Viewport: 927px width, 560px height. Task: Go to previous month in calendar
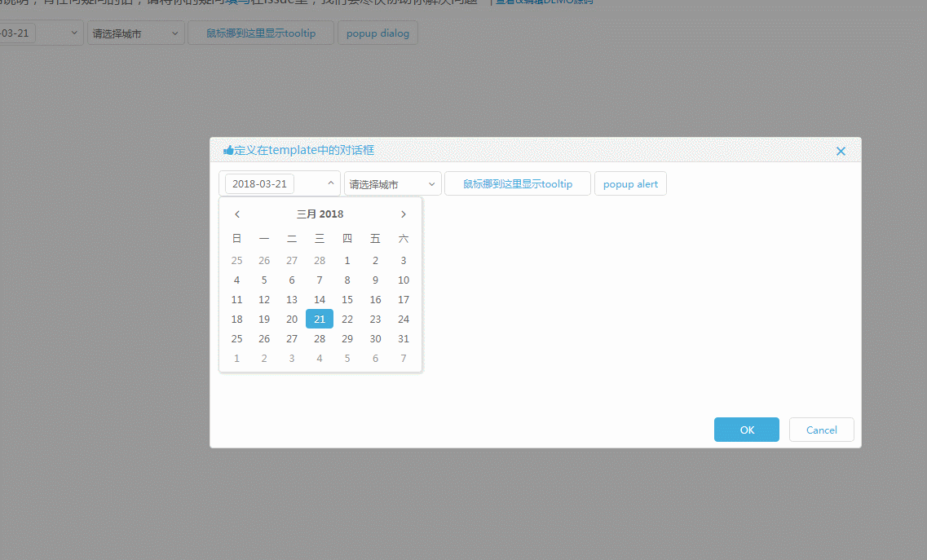click(237, 214)
